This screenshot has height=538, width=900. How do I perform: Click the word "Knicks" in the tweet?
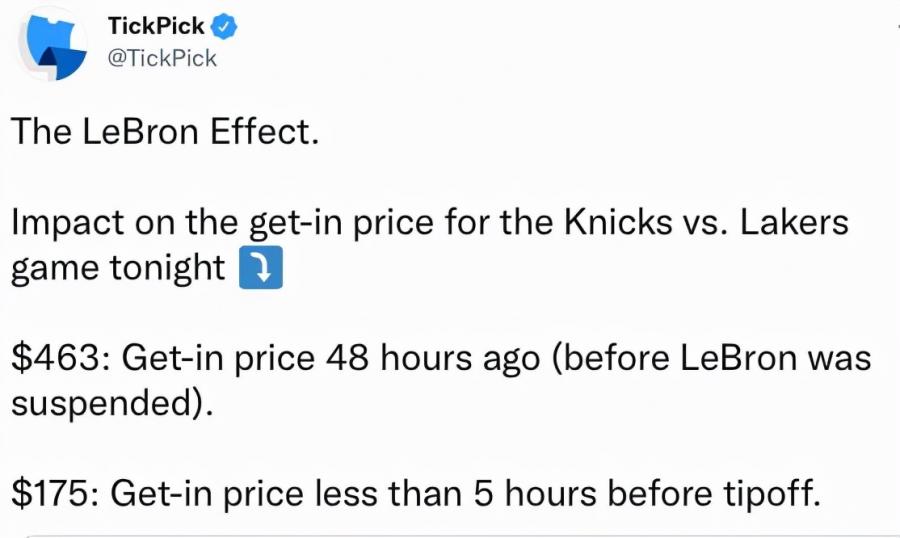[x=618, y=222]
